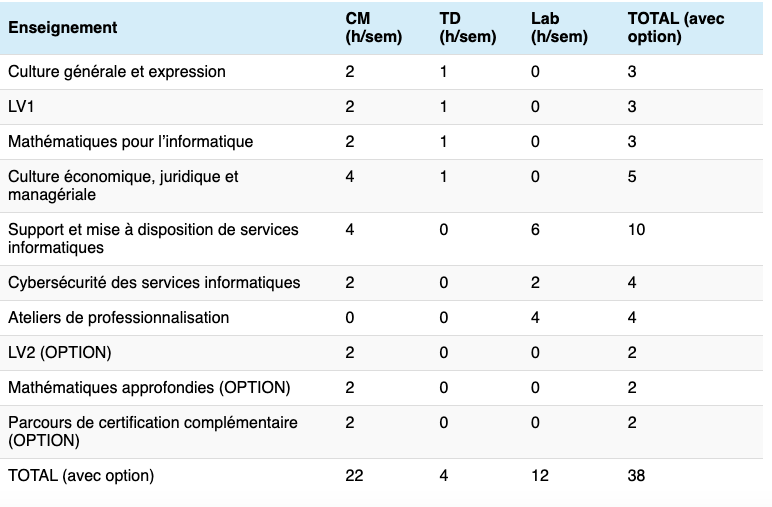Screen dimensions: 772x507
Task: Click the TD (h/sem) column header
Action: pos(467,28)
